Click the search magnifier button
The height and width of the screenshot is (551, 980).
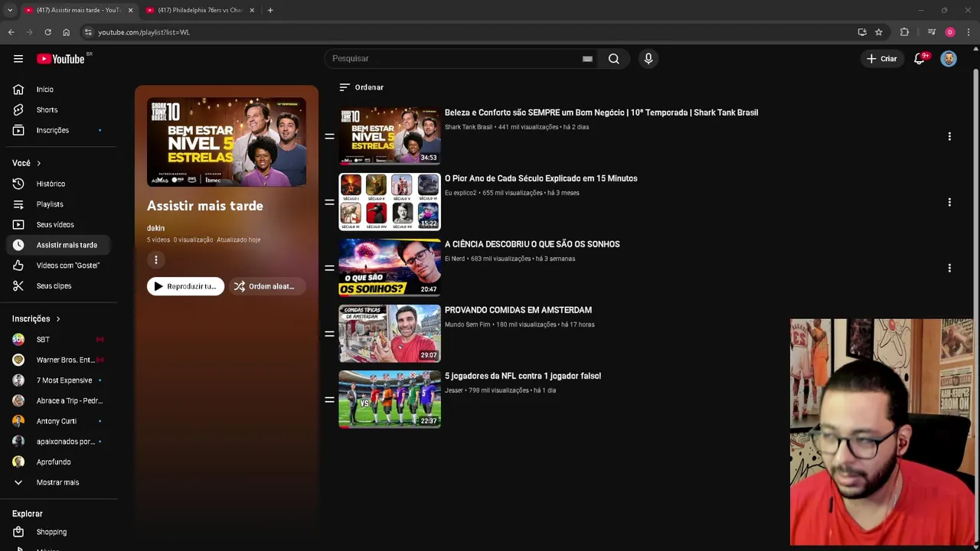coord(613,59)
